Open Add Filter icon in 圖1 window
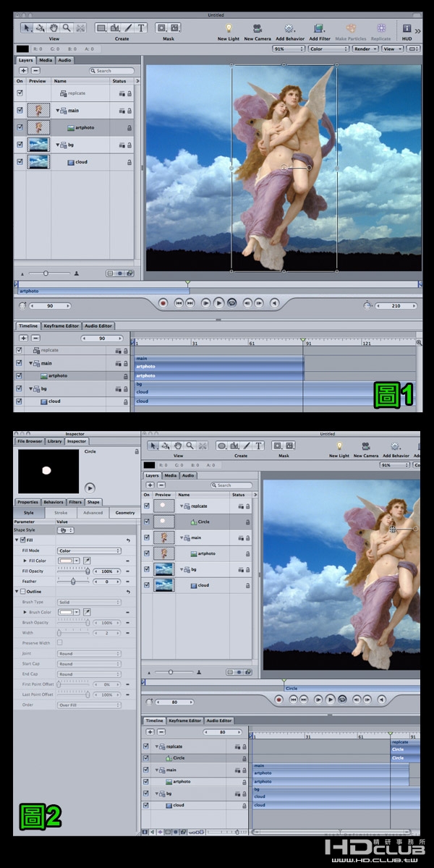The width and height of the screenshot is (434, 868). point(319,28)
